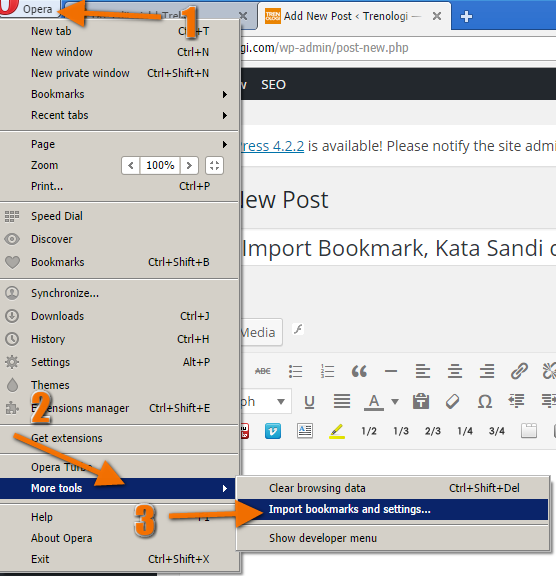Toggle underline formatting
The width and height of the screenshot is (556, 576).
tap(310, 402)
